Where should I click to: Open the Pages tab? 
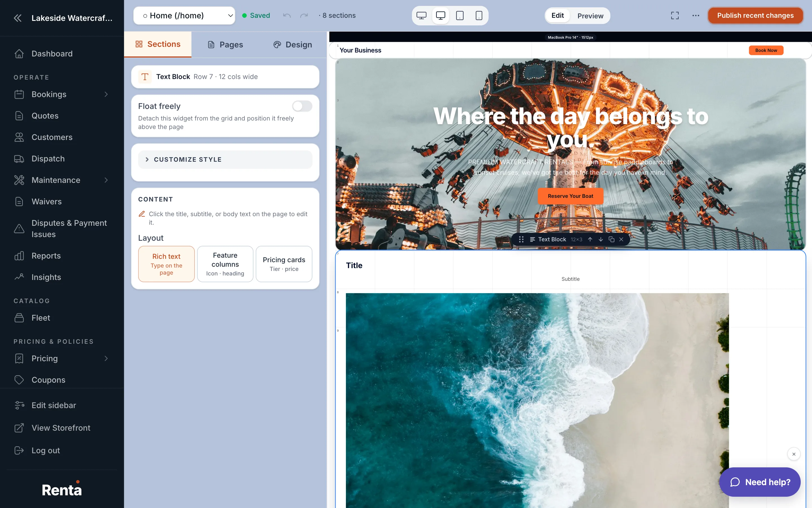pyautogui.click(x=225, y=45)
